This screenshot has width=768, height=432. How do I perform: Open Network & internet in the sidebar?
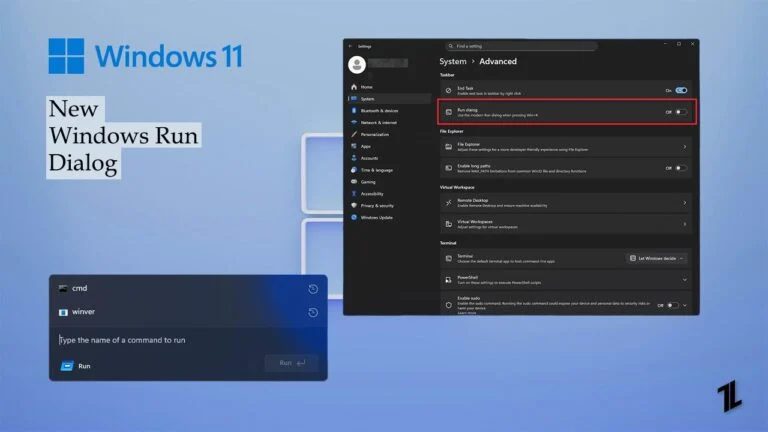pos(379,122)
